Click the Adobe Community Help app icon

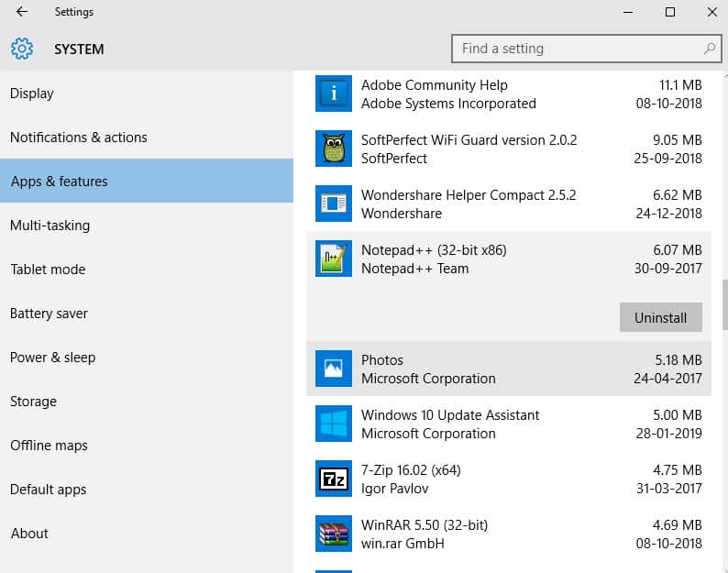pos(333,94)
